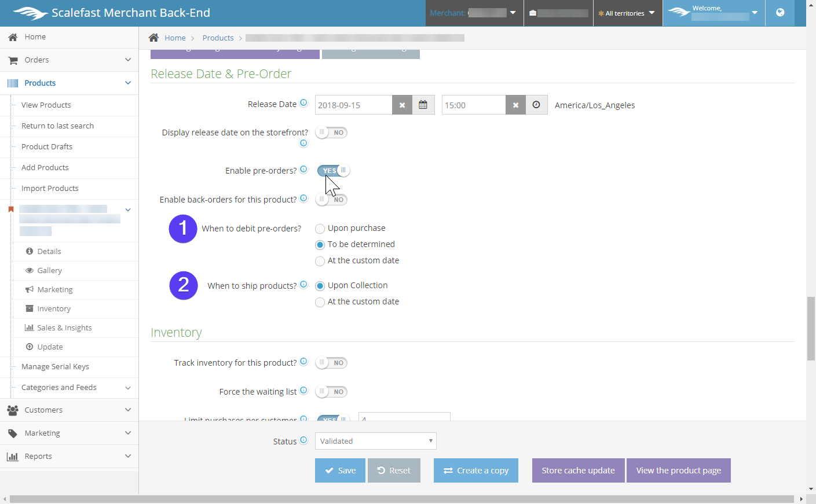Click View the product page button
This screenshot has width=816, height=504.
(678, 470)
